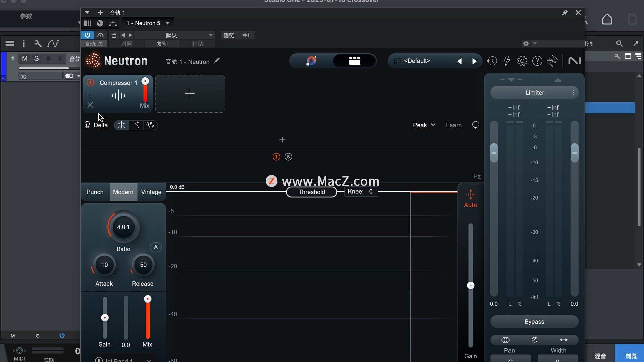The width and height of the screenshot is (644, 362).
Task: Click the Knee value field
Action: tap(362, 192)
